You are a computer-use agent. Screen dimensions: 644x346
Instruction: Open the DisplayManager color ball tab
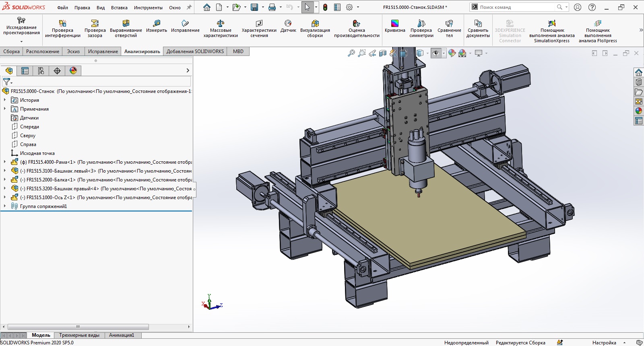pyautogui.click(x=73, y=71)
